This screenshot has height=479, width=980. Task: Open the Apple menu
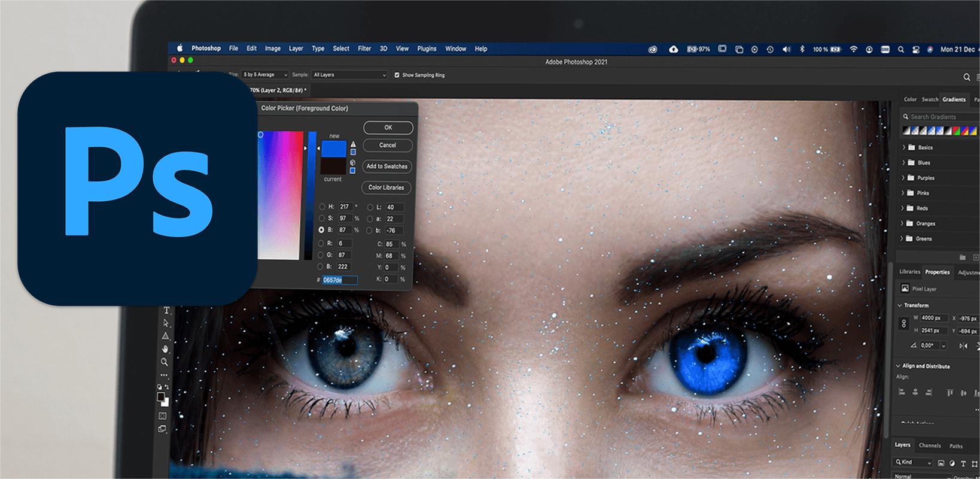[179, 48]
